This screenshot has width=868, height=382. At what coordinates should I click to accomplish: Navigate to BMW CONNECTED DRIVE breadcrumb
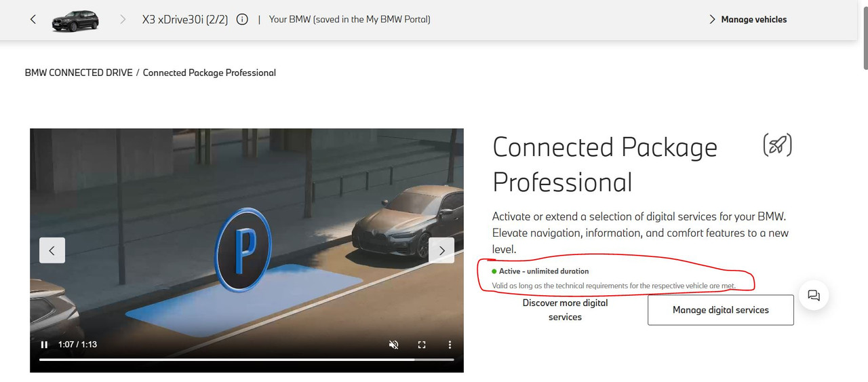[x=79, y=73]
